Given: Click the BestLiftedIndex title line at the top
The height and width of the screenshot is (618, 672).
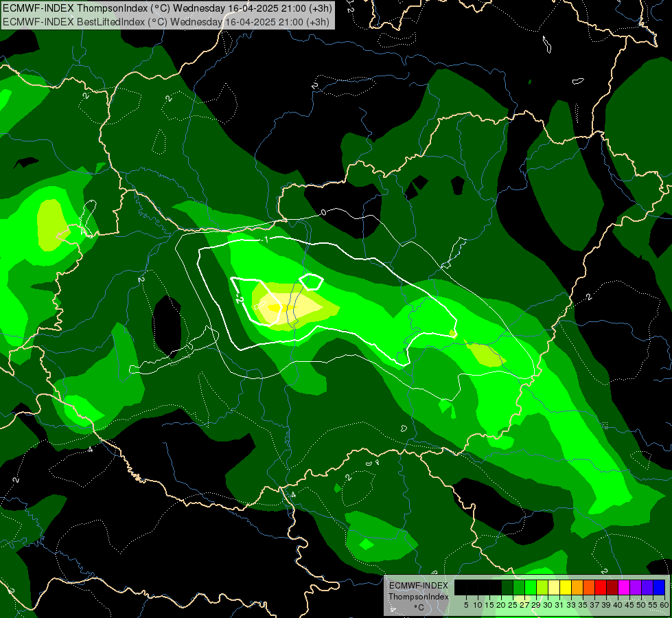Looking at the screenshot, I should click(166, 22).
